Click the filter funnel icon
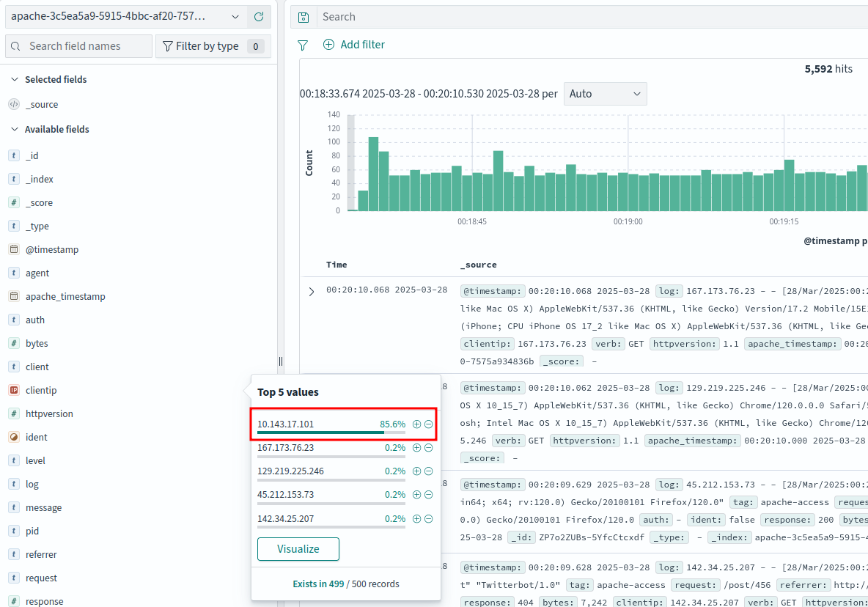This screenshot has width=868, height=607. click(x=303, y=45)
